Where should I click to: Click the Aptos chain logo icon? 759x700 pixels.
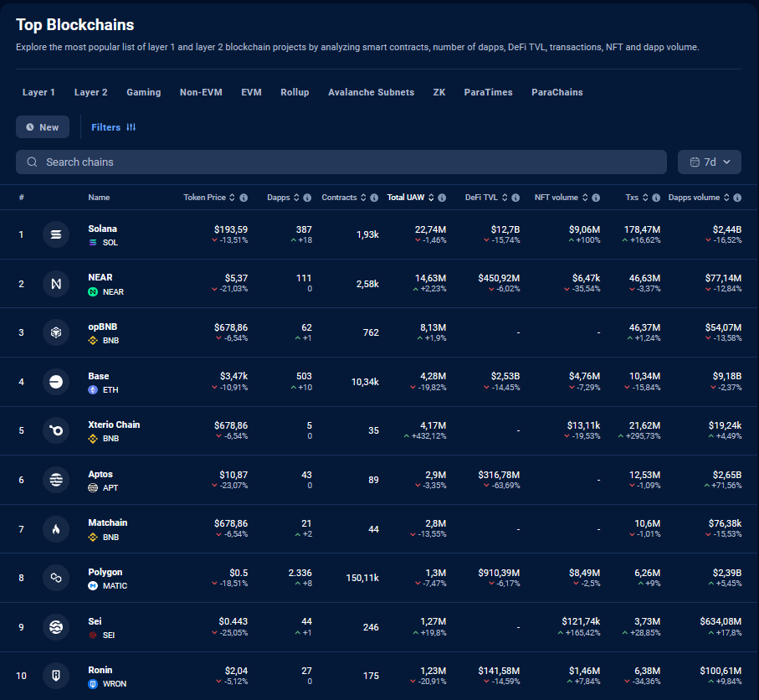click(56, 480)
